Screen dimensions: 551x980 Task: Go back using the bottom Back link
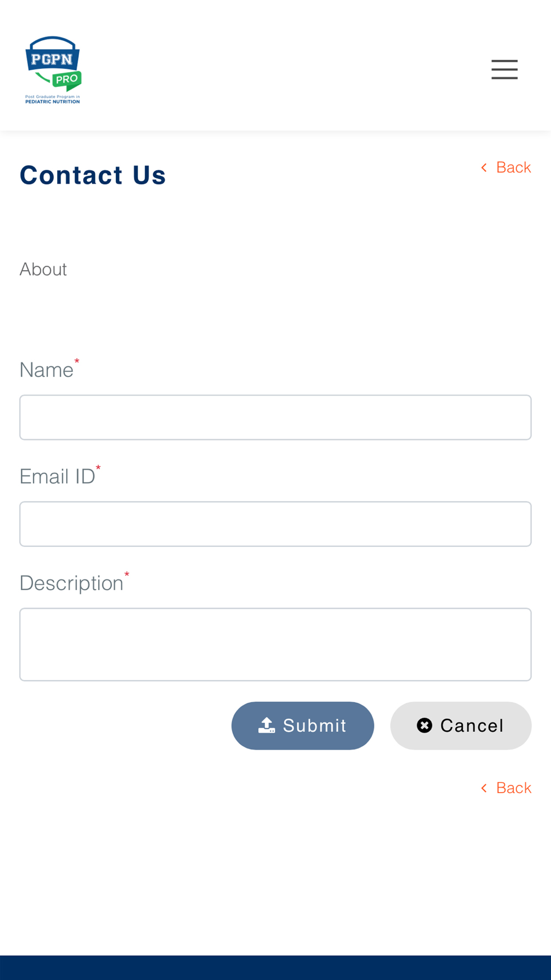pos(506,788)
